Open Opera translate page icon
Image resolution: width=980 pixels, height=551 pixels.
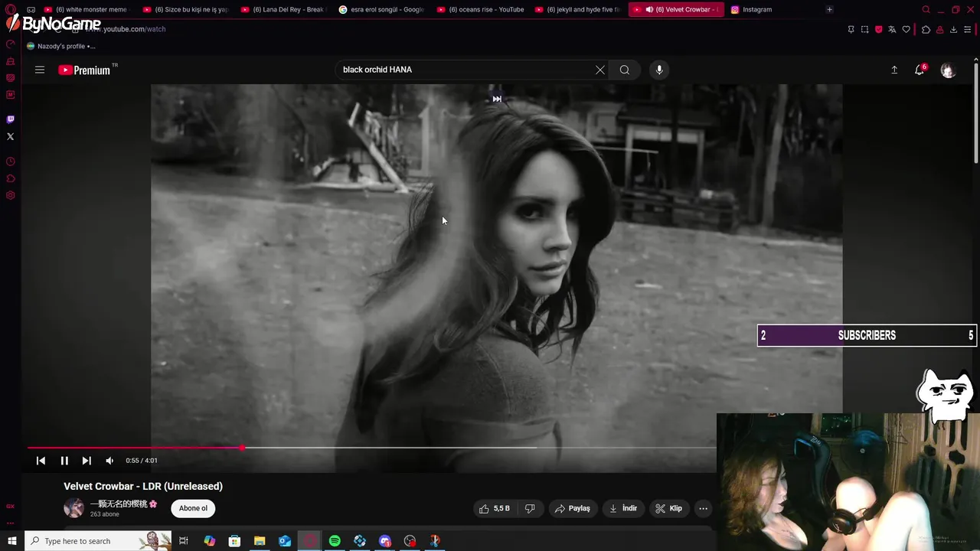coord(892,29)
